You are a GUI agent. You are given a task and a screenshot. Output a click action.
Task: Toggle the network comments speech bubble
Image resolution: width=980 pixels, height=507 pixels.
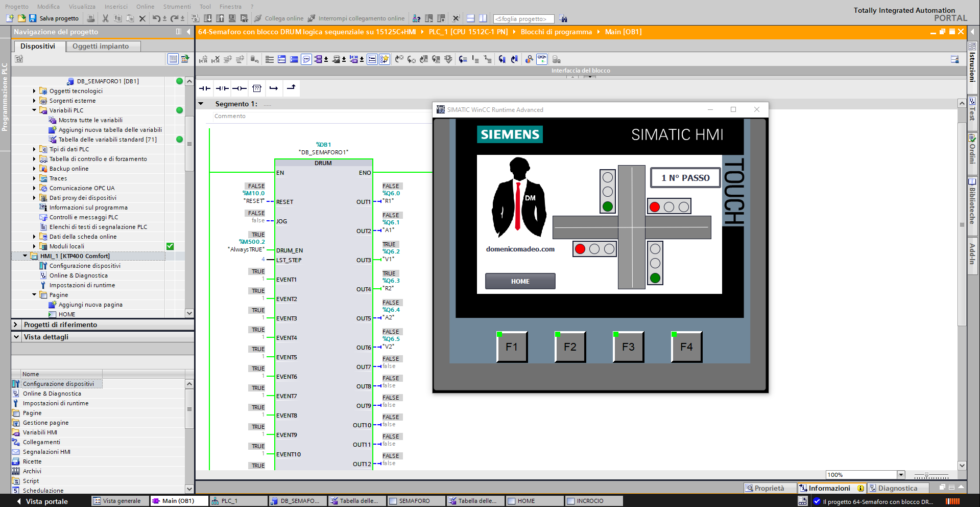306,59
